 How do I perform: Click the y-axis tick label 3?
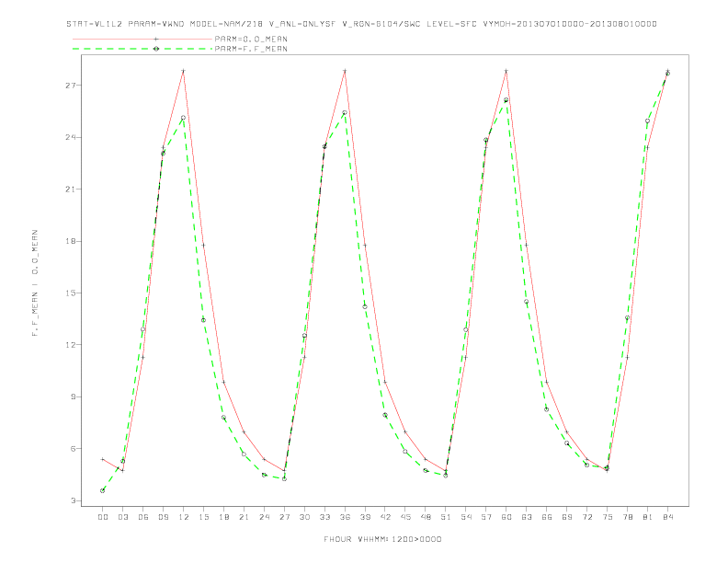tap(74, 500)
